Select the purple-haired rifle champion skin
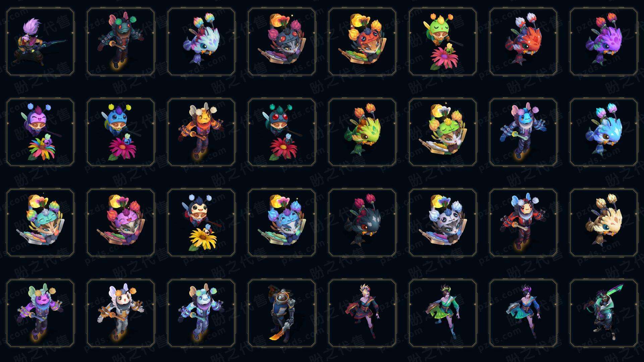The width and height of the screenshot is (644, 362). coord(40,42)
